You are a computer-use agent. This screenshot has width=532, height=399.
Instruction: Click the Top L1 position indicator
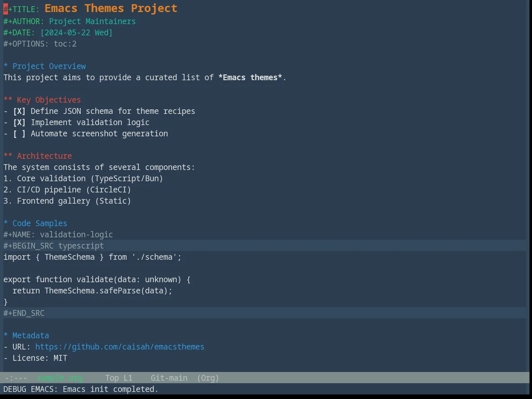pos(118,378)
